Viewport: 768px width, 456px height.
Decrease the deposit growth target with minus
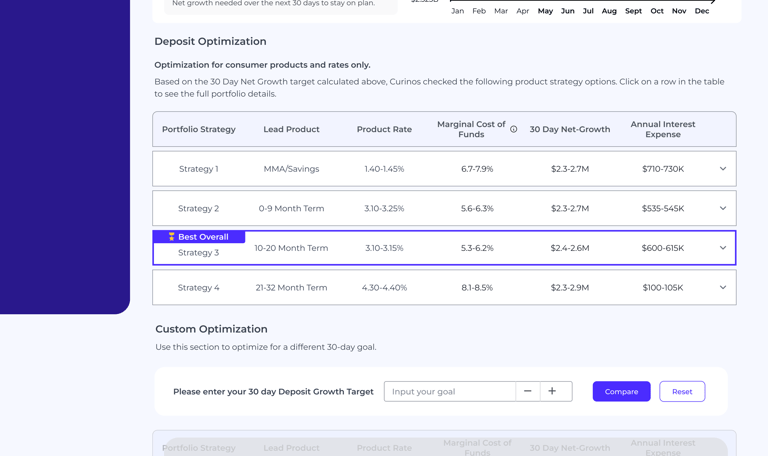[528, 391]
